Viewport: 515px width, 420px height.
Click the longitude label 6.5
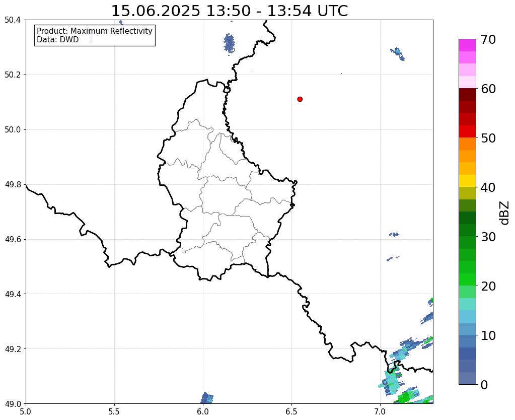pyautogui.click(x=291, y=411)
